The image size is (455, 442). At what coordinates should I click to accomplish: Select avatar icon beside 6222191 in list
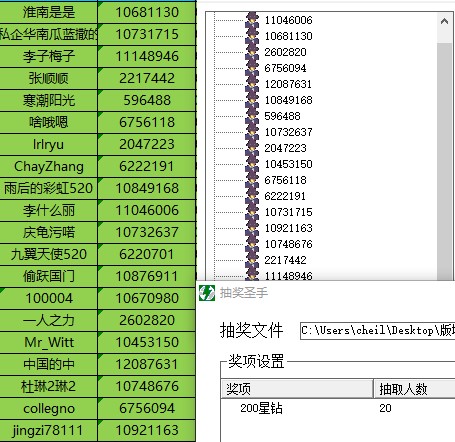(x=252, y=196)
